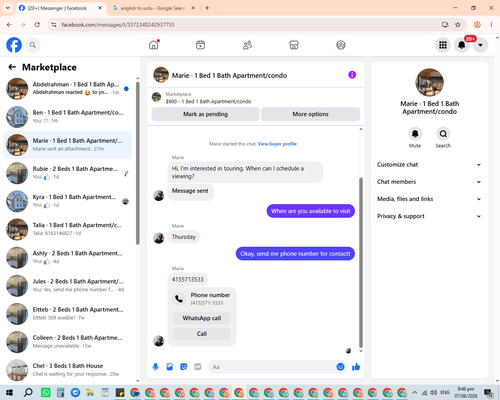Open Kyra's 1 Bed 1 Bath conversation

pyautogui.click(x=67, y=201)
